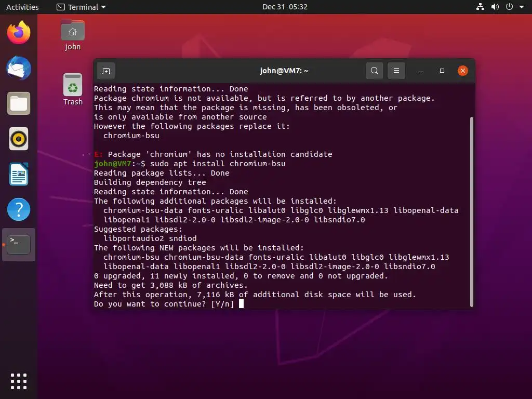Image resolution: width=532 pixels, height=399 pixels.
Task: Select the Terminal icon in the dock
Action: [x=19, y=245]
